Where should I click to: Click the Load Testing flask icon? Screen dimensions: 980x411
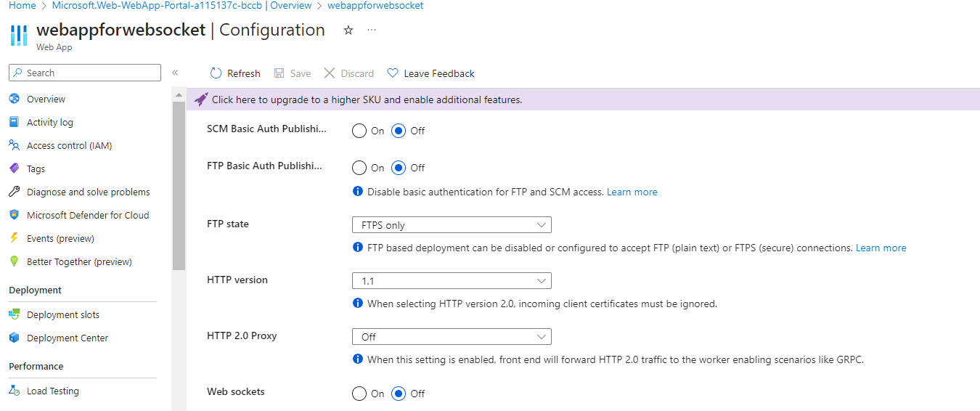click(x=14, y=391)
